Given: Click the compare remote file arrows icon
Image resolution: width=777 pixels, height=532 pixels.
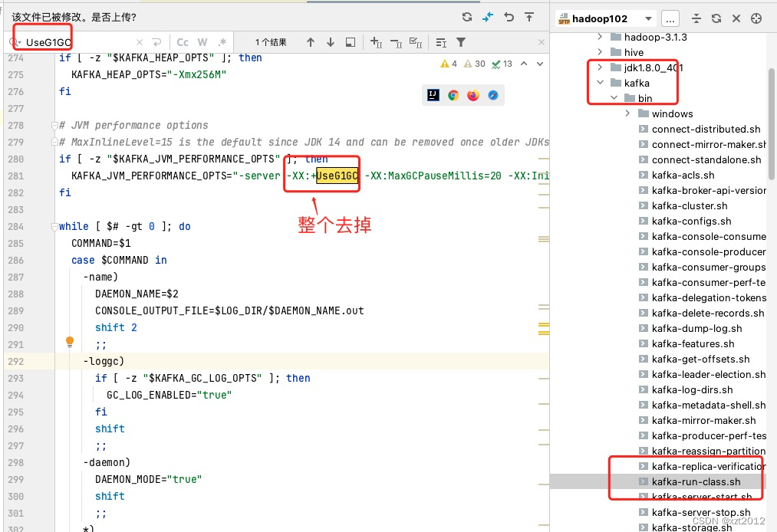Looking at the screenshot, I should click(488, 18).
